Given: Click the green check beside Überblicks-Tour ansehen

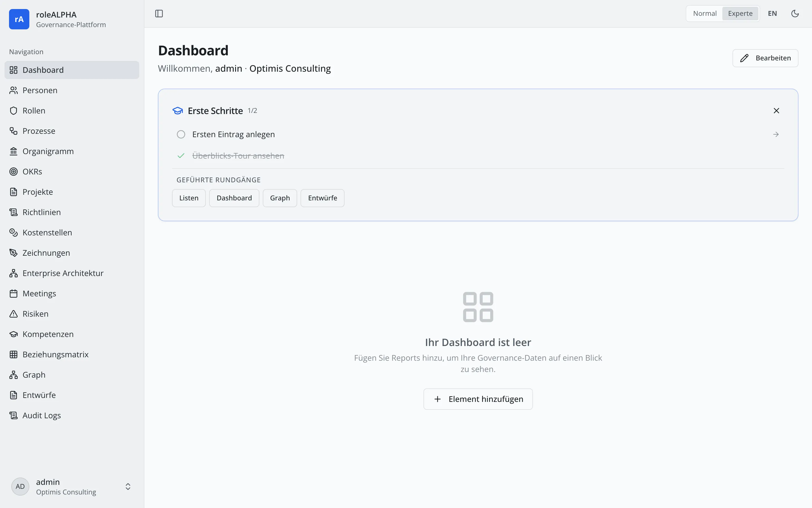Looking at the screenshot, I should coord(181,156).
